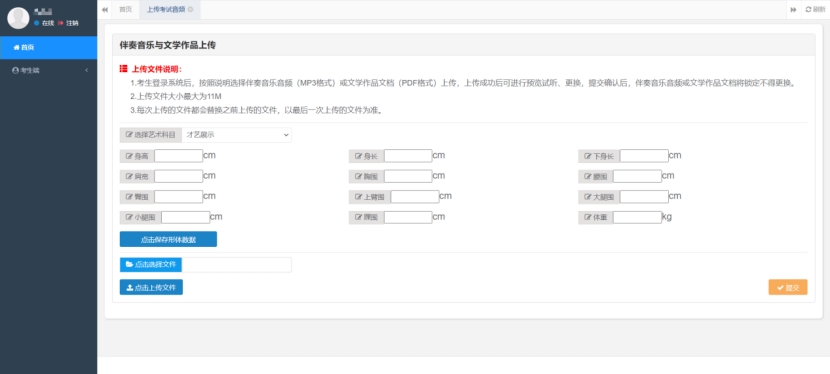This screenshot has width=830, height=374.
Task: Click 点击选择文件 folder button
Action: [151, 264]
